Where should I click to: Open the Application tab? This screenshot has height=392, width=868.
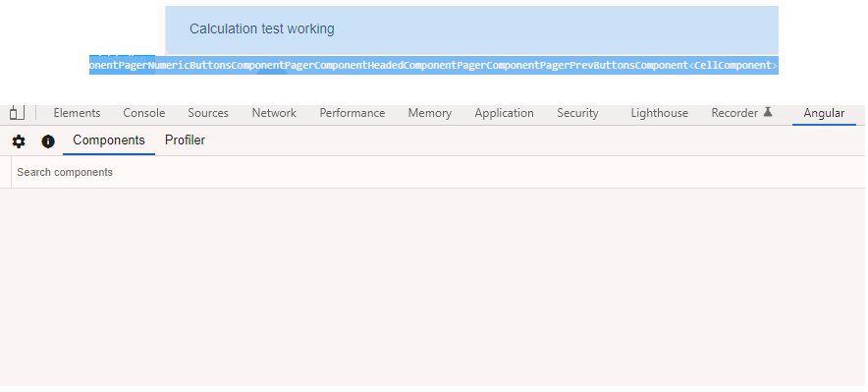click(505, 113)
